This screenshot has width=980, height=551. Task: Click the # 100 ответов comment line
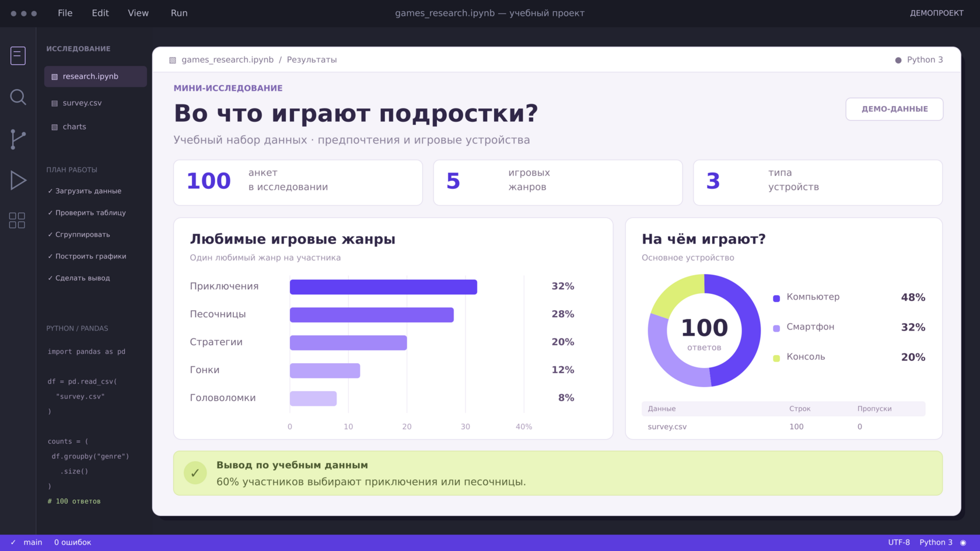pyautogui.click(x=74, y=501)
